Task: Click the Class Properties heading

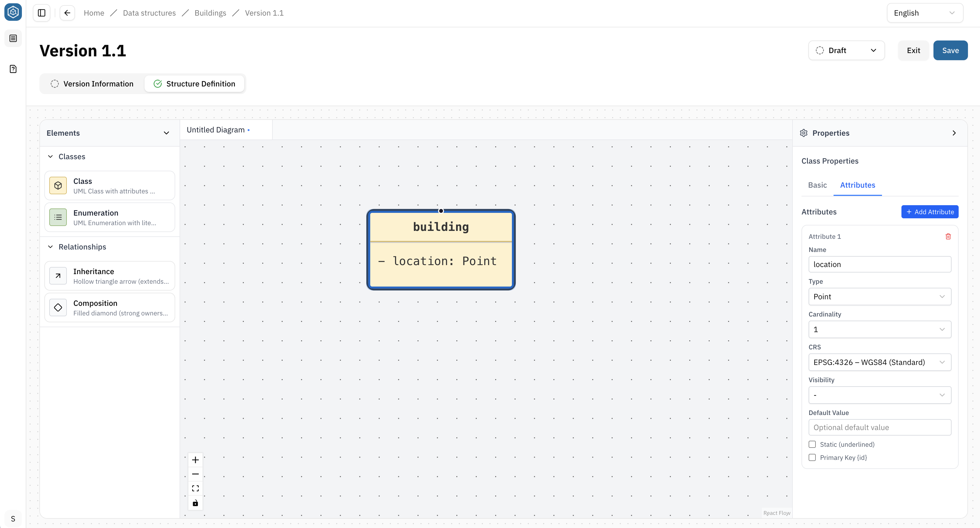Action: pyautogui.click(x=830, y=161)
